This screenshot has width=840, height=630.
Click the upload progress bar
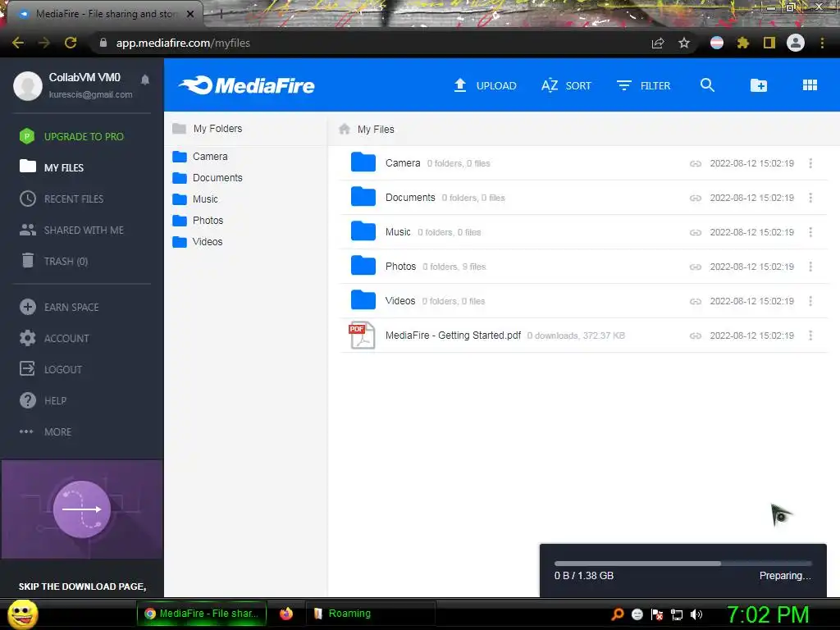[683, 564]
